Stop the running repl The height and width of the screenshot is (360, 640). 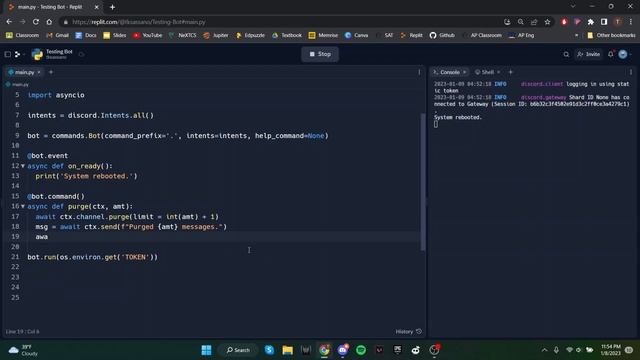click(x=320, y=54)
